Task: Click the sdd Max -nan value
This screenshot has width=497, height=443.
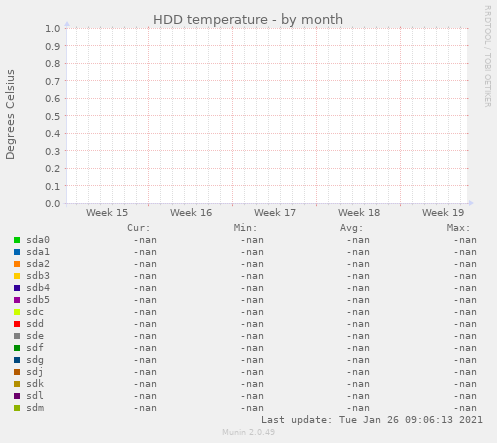Action: tap(465, 324)
